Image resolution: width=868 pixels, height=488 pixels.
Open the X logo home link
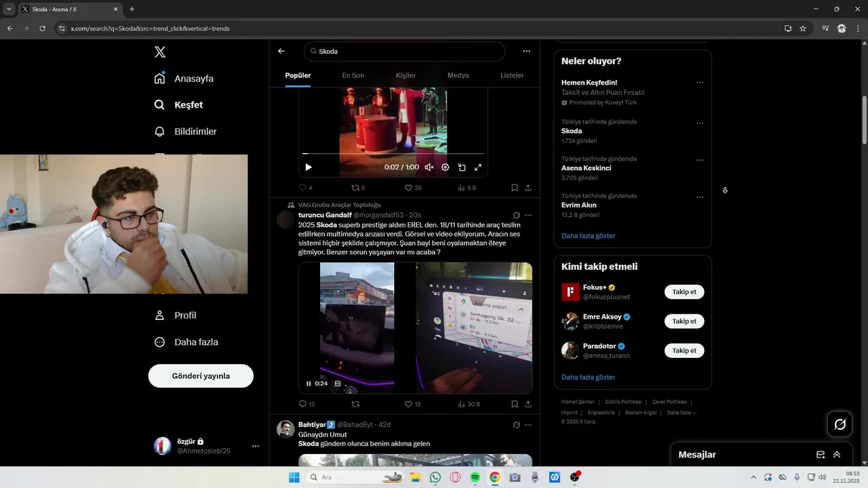pyautogui.click(x=160, y=52)
